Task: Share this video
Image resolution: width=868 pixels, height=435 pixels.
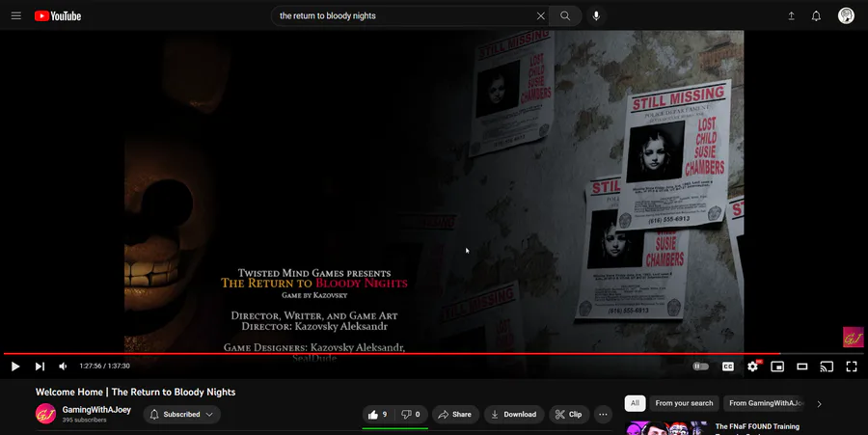Action: [455, 415]
